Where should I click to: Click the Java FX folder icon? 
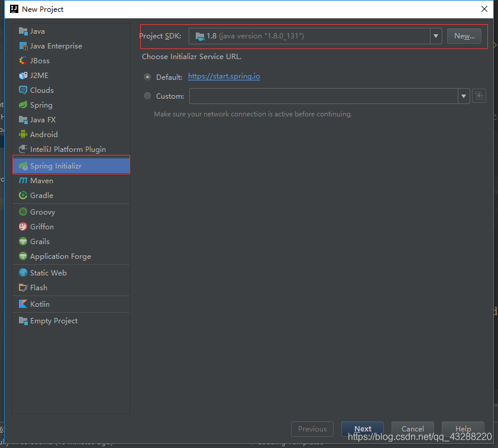(23, 119)
